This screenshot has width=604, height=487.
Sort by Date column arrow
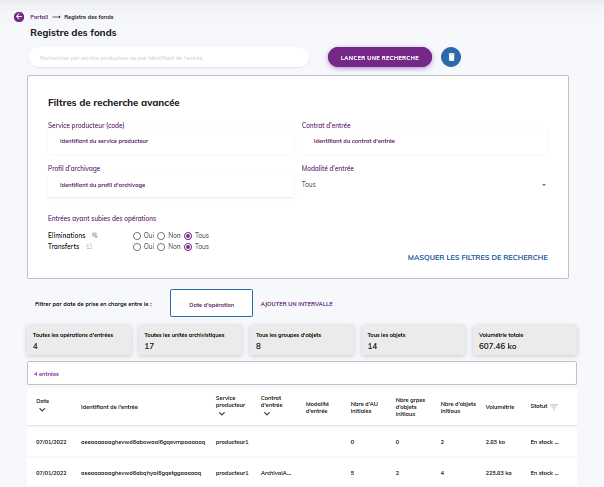pos(42,410)
